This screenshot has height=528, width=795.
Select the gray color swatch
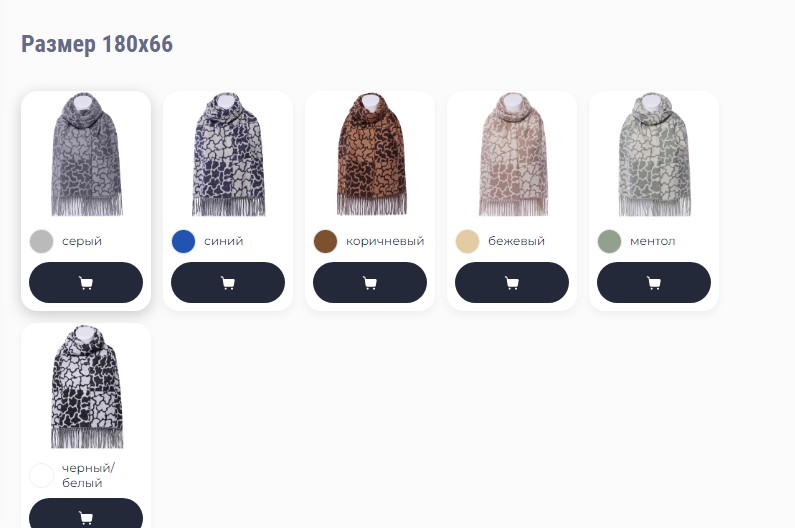pos(42,241)
